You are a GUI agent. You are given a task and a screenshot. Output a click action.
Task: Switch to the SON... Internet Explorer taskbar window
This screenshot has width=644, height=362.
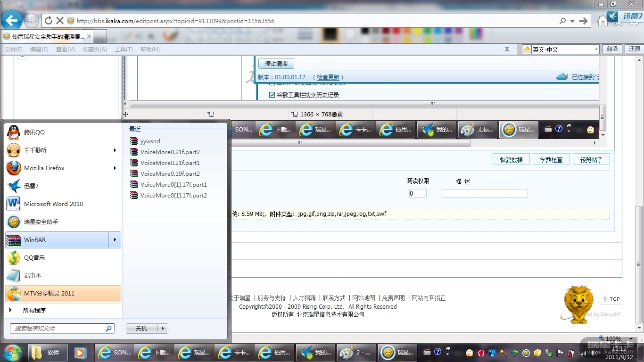point(115,352)
